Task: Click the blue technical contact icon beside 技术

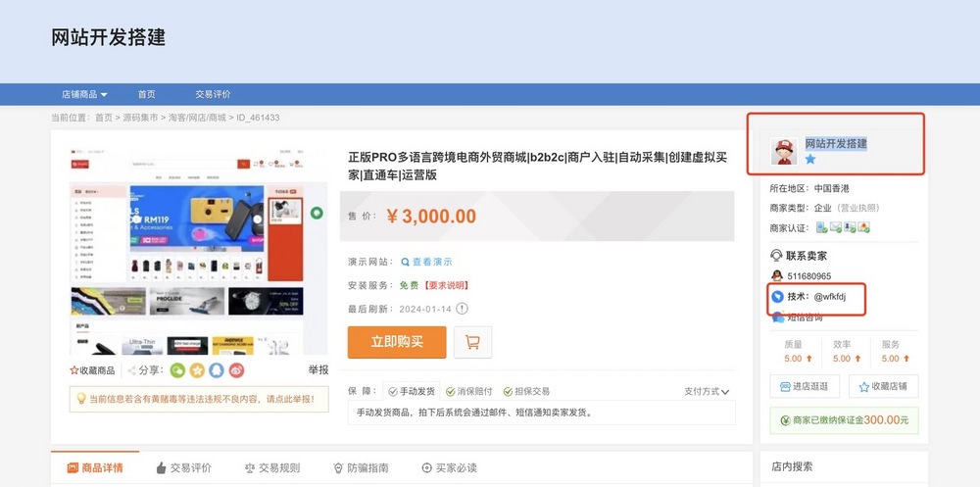Action: 777,296
